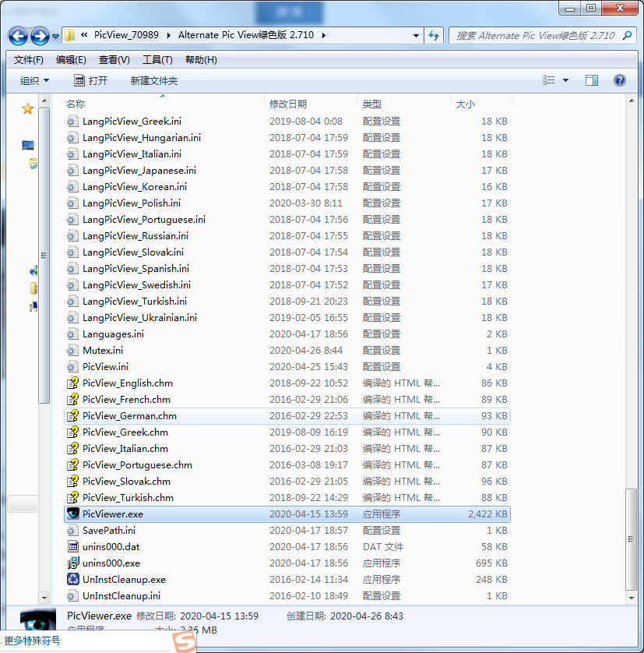Click the Back navigation arrow button
The image size is (644, 653).
point(18,36)
